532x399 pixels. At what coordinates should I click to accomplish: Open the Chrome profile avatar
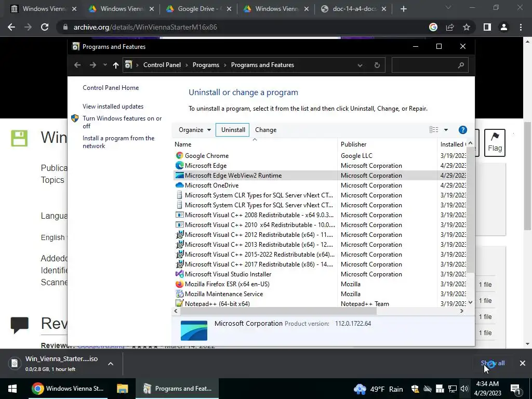[504, 27]
